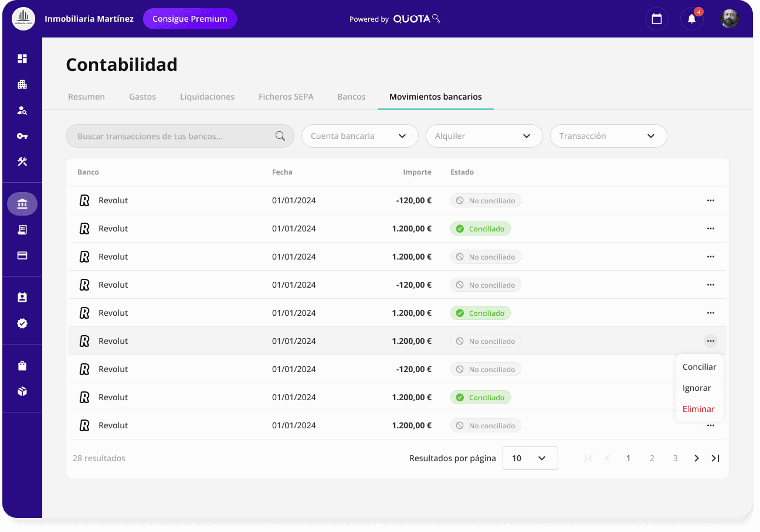Open the key icon in the sidebar
Viewport: 760px width, 532px height.
pos(22,136)
